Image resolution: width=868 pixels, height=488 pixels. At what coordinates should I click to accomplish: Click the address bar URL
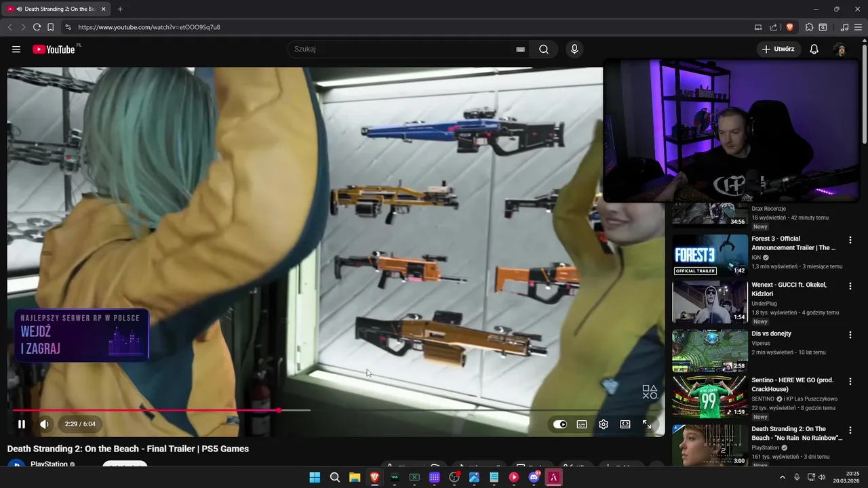pos(149,27)
